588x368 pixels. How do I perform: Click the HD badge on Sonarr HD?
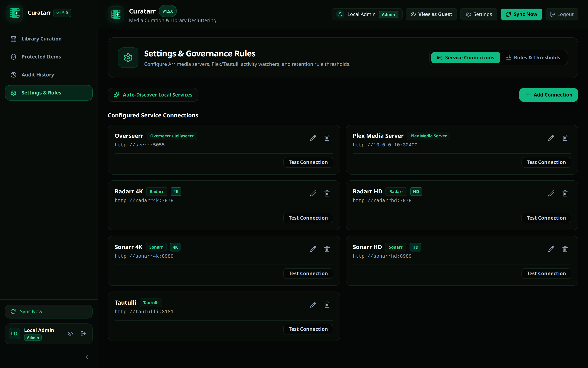415,247
